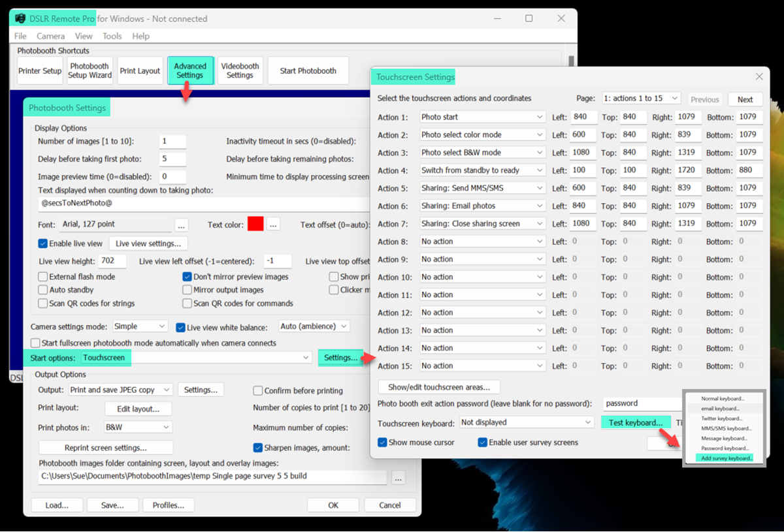The width and height of the screenshot is (784, 532).
Task: Click Output Settings button
Action: click(x=201, y=390)
